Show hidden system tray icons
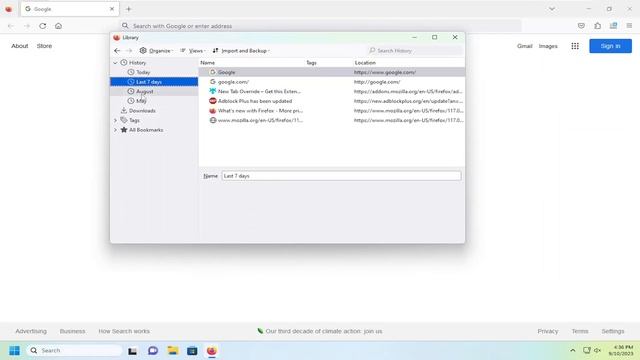640x360 pixels. (573, 351)
